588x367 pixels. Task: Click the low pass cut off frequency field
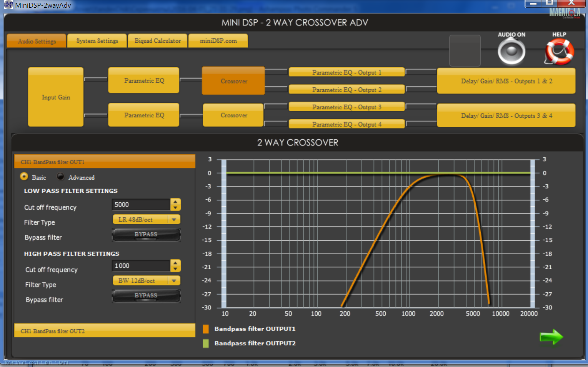(x=141, y=205)
